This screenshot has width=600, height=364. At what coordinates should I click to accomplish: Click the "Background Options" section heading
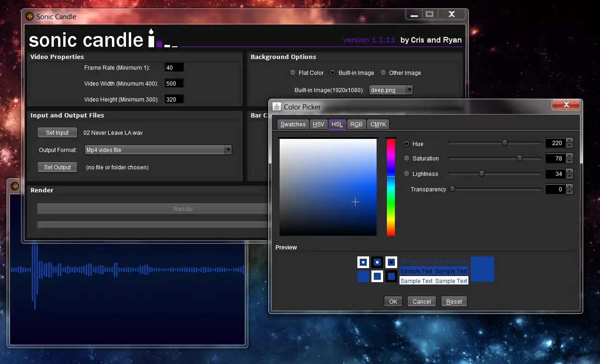[x=283, y=57]
